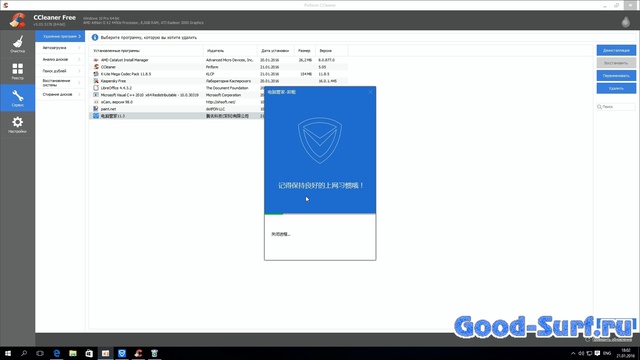Click Microsoft Visual C++ 2010 row icon
The width and height of the screenshot is (640, 360).
(96, 95)
